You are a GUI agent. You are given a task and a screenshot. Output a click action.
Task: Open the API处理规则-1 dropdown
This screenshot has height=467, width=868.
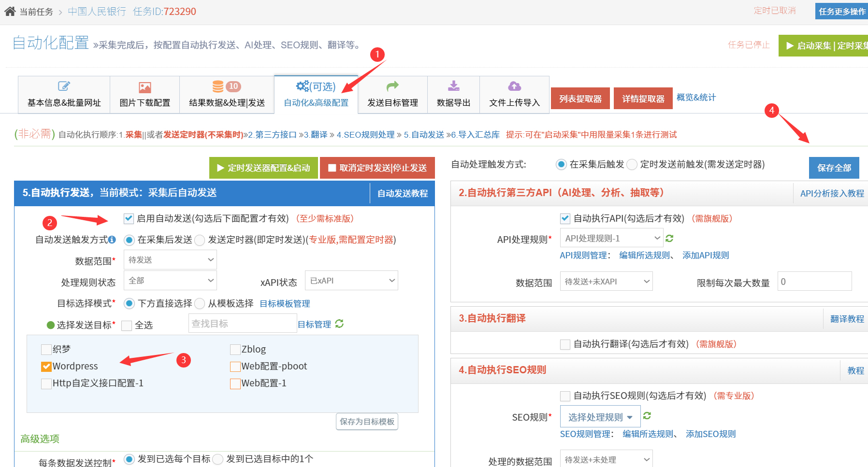pos(611,238)
